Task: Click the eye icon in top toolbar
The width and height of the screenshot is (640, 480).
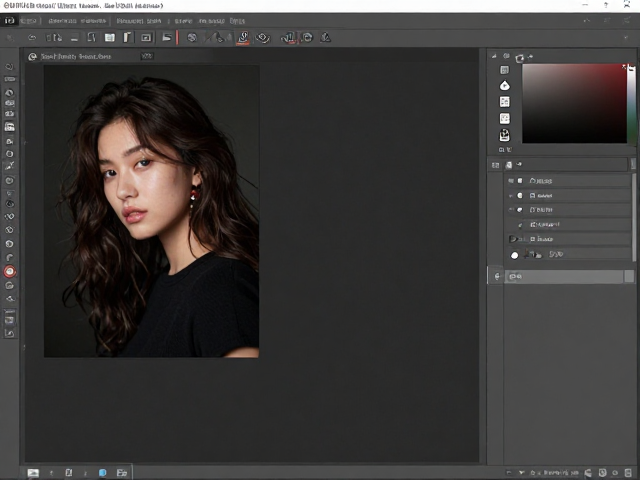Action: click(262, 38)
